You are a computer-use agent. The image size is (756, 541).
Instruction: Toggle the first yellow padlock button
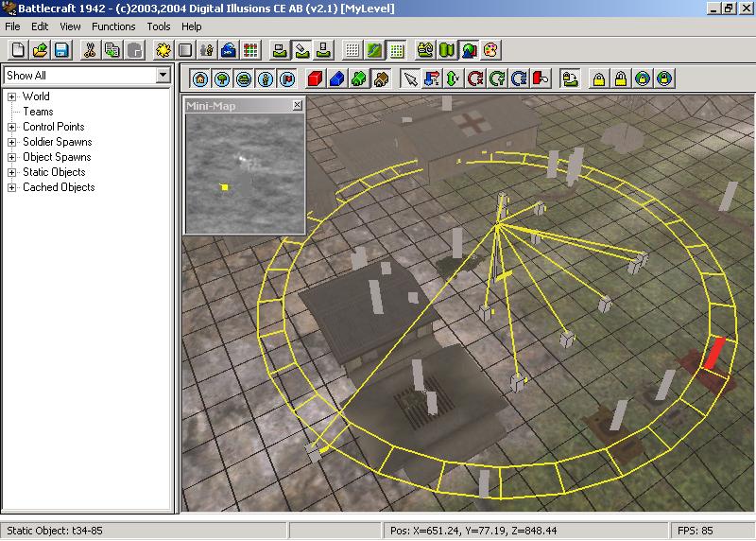(599, 79)
